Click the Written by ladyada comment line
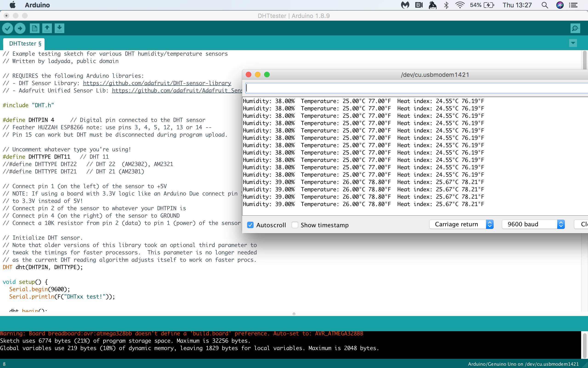Viewport: 588px width, 368px height. [x=61, y=61]
